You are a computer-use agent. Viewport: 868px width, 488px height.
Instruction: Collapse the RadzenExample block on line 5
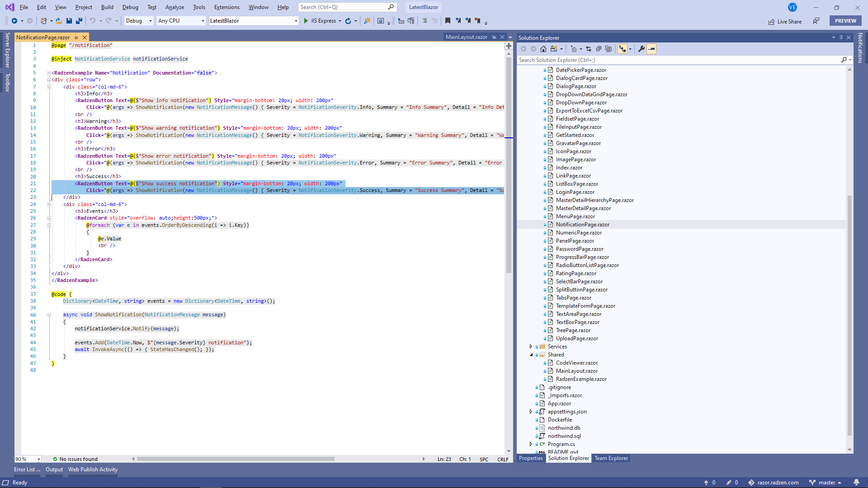49,73
